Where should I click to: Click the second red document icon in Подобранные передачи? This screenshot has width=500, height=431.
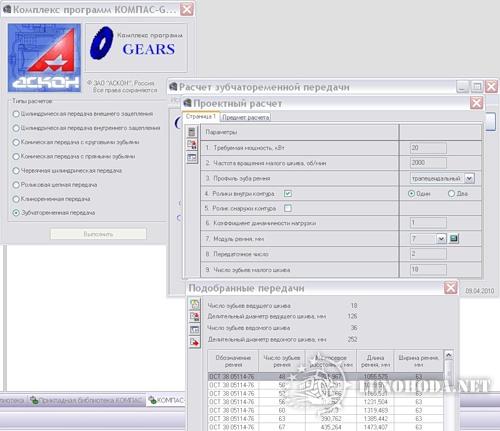[194, 316]
